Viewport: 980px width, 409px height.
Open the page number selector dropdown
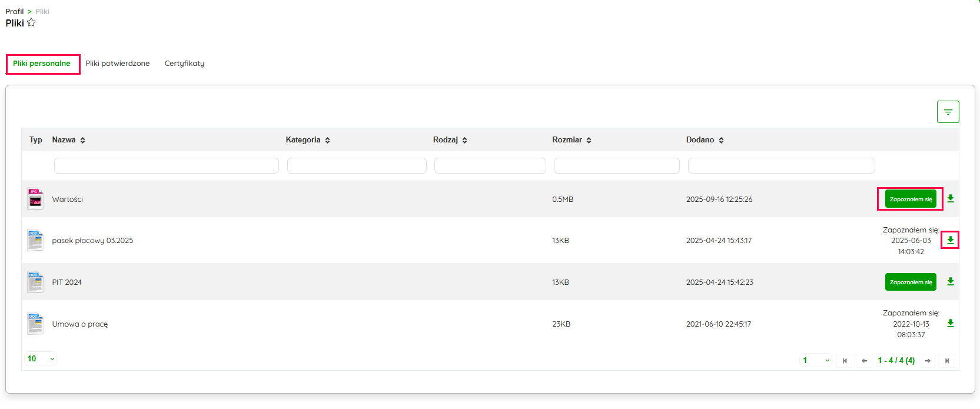tap(816, 361)
